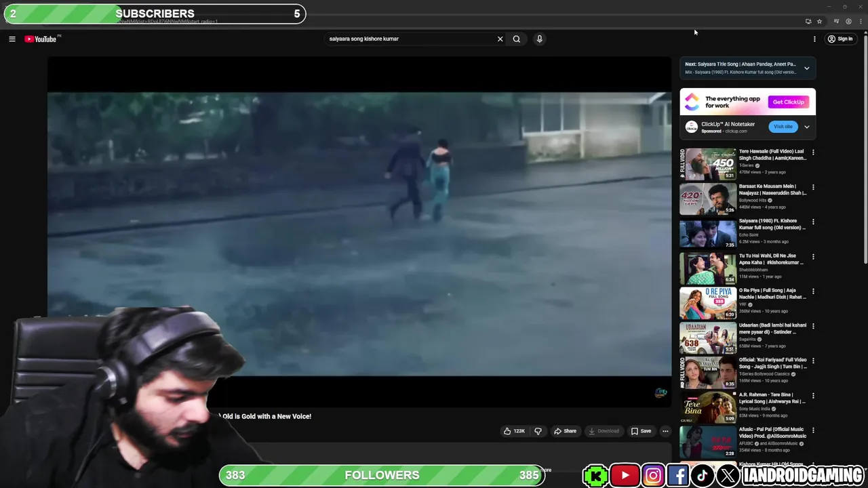Screen dimensions: 868x488
Task: Bookmark this page with the star icon
Action: pyautogui.click(x=819, y=22)
